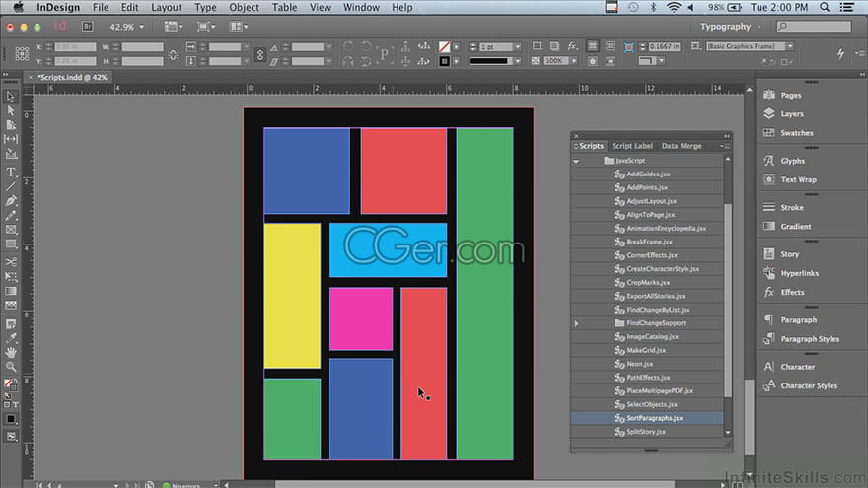Open the Layout menu
868x488 pixels.
[x=166, y=7]
